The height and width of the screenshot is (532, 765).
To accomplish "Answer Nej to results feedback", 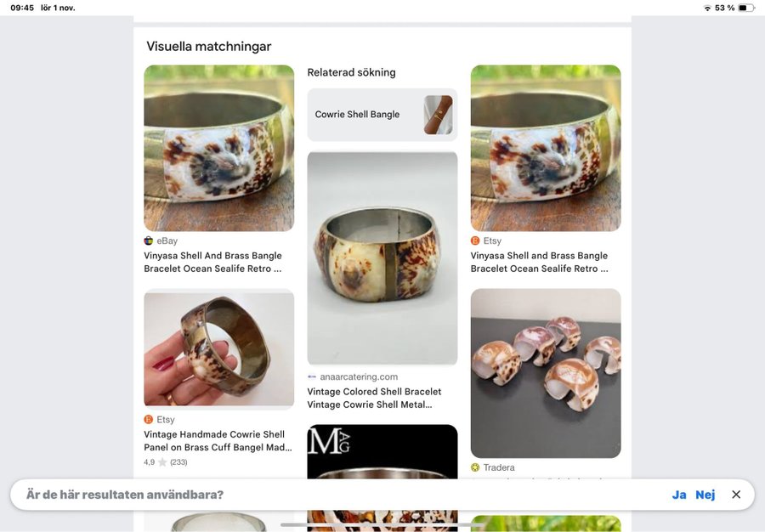I will pyautogui.click(x=705, y=495).
